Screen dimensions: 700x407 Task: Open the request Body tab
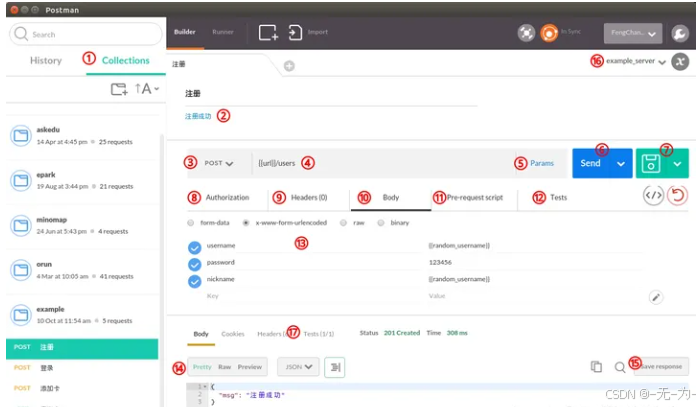tap(391, 197)
